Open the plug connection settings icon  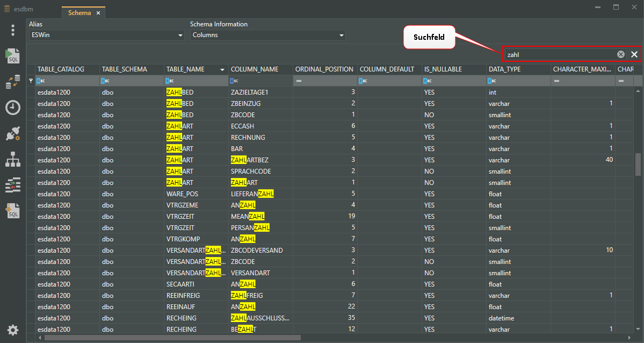(13, 134)
